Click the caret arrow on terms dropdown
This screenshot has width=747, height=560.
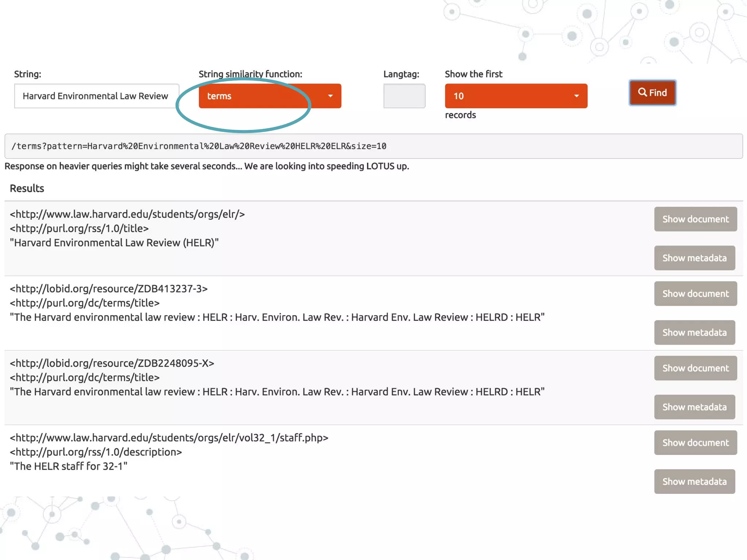coord(330,96)
